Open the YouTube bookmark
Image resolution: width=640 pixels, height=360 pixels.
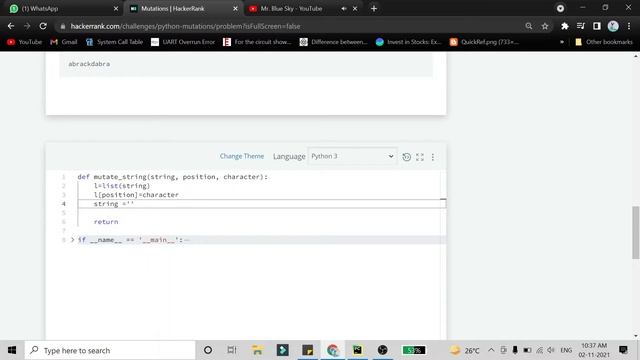click(x=25, y=42)
